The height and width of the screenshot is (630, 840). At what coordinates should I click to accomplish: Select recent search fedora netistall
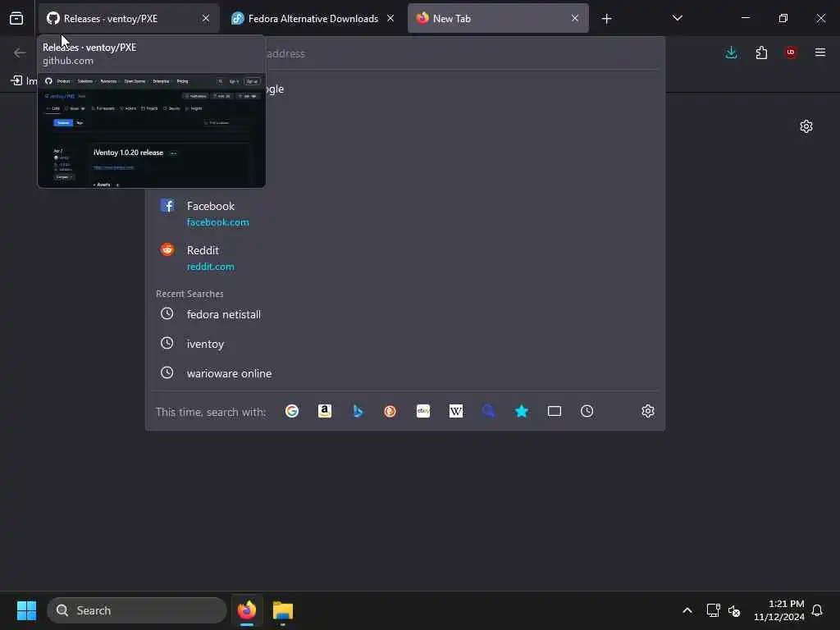tap(405, 314)
